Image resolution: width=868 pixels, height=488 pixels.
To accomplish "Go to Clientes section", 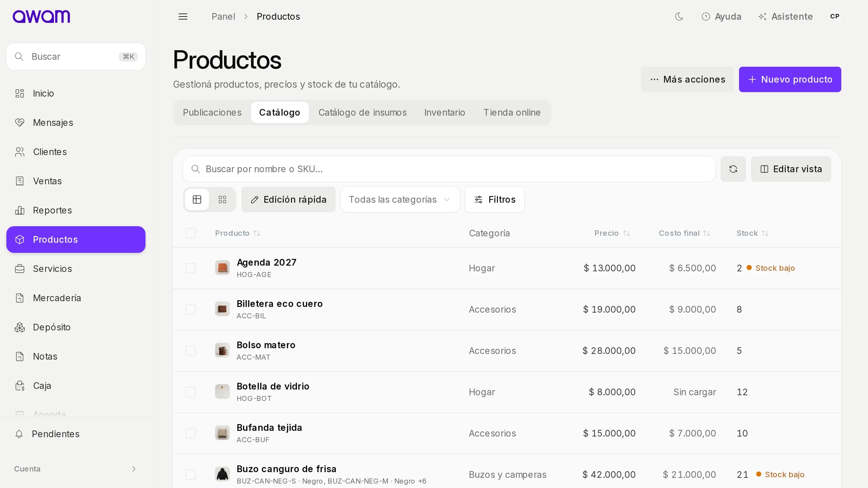I will tap(76, 152).
